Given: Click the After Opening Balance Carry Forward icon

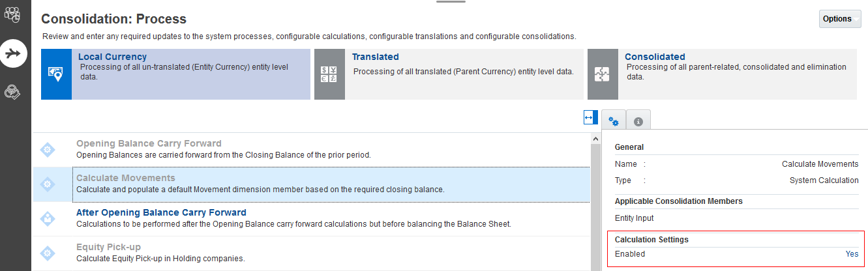Looking at the screenshot, I should pyautogui.click(x=48, y=219).
